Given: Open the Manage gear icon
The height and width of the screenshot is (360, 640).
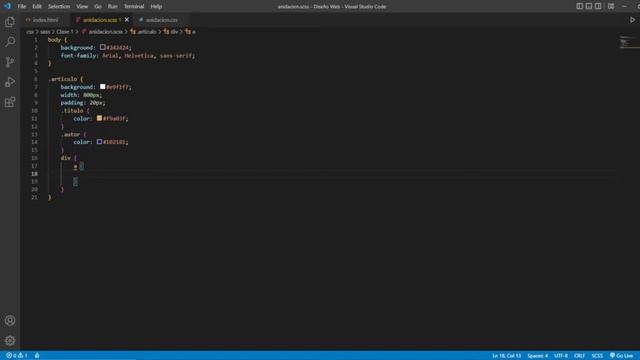Looking at the screenshot, I should (10, 340).
